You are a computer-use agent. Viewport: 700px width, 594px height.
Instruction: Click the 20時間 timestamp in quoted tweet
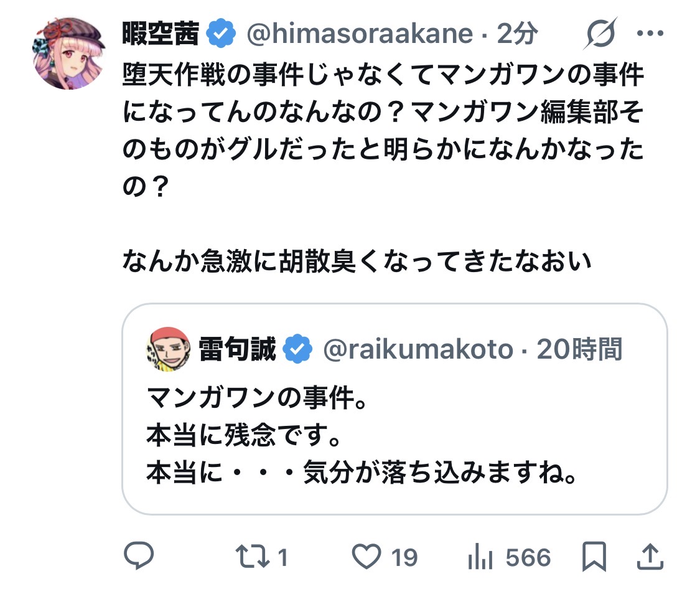[579, 349]
